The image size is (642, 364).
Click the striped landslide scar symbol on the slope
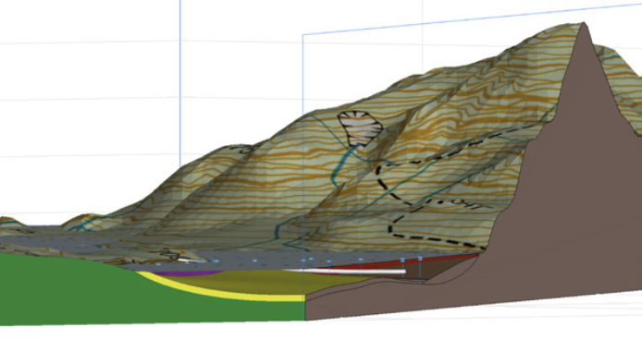point(360,128)
